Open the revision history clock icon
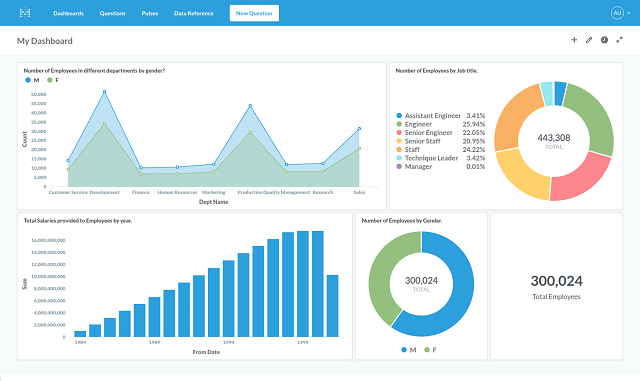 [604, 40]
